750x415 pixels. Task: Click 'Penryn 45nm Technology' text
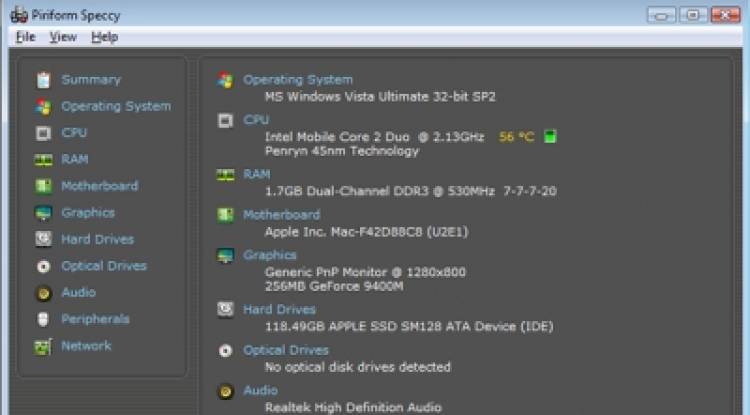[342, 151]
